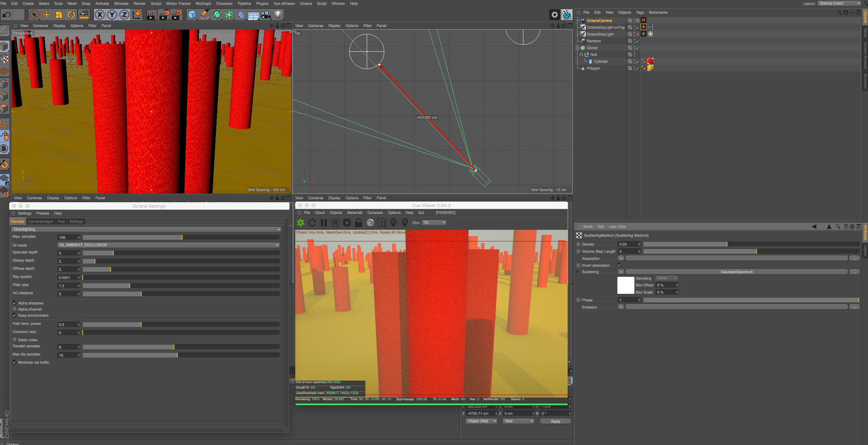Screen dimensions: 868x445
Task: Collapse the Cloner object in tree
Action: tap(578, 48)
